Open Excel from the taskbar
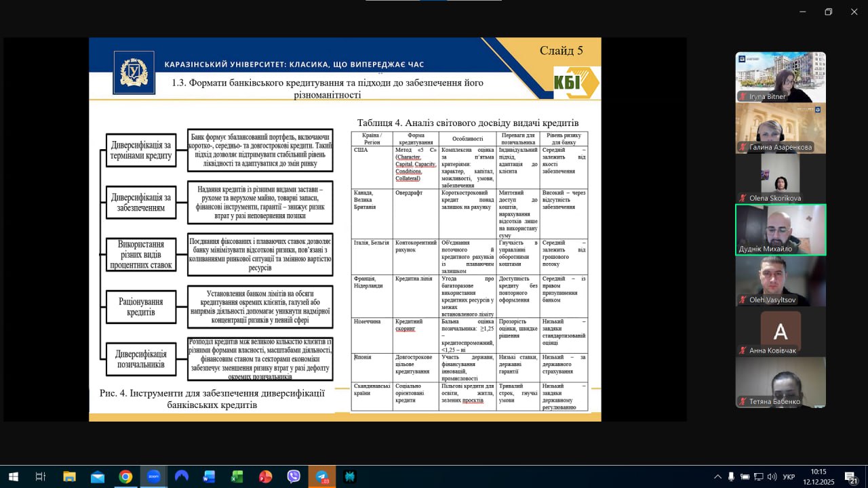 tap(237, 476)
